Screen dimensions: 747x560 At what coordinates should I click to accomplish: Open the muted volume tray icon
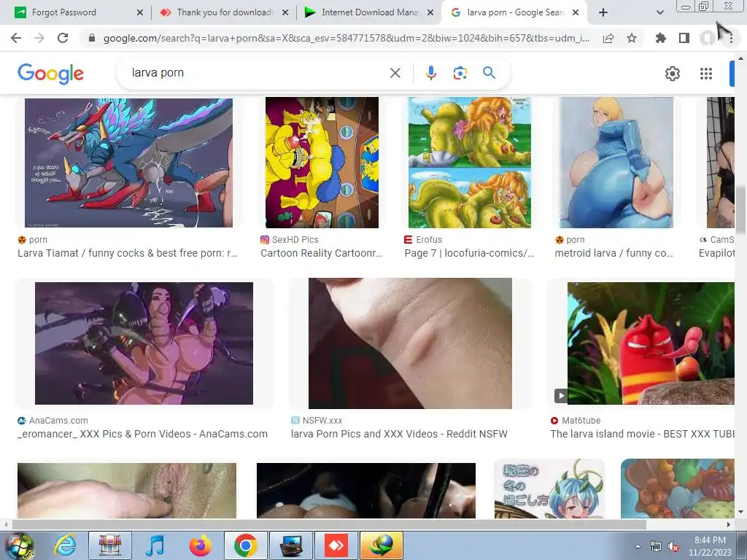pos(673,546)
